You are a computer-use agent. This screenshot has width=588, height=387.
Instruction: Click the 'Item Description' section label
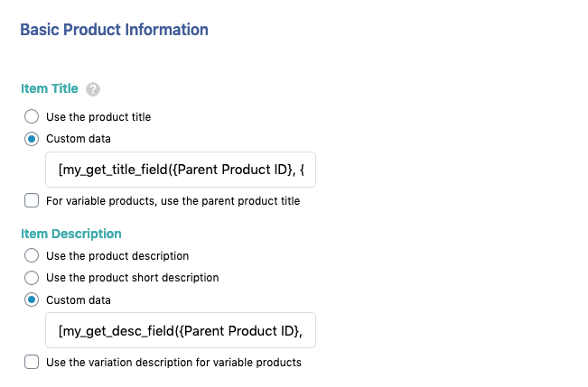click(70, 234)
